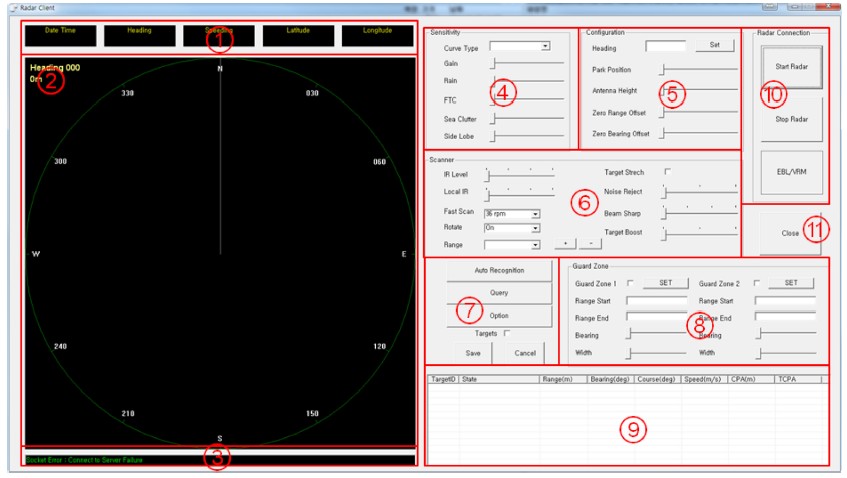Viewport: 847px width, 478px height.
Task: Open the Curve Type dropdown
Action: click(546, 46)
